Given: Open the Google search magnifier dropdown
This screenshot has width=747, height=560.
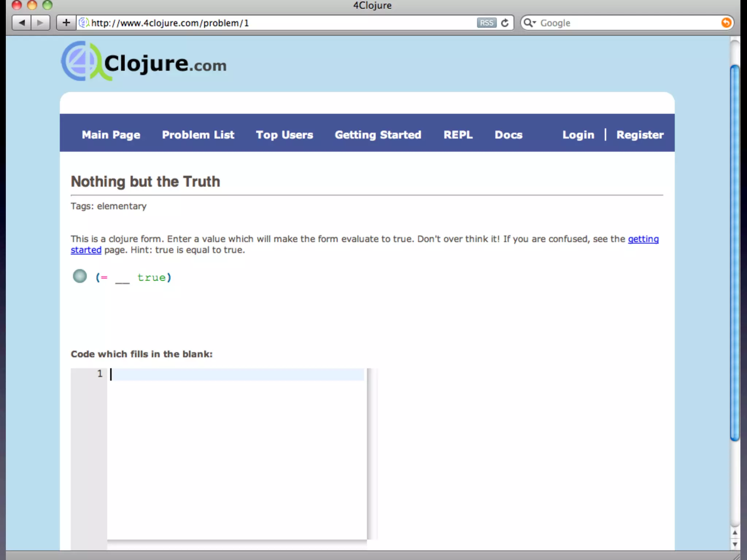Looking at the screenshot, I should tap(530, 23).
